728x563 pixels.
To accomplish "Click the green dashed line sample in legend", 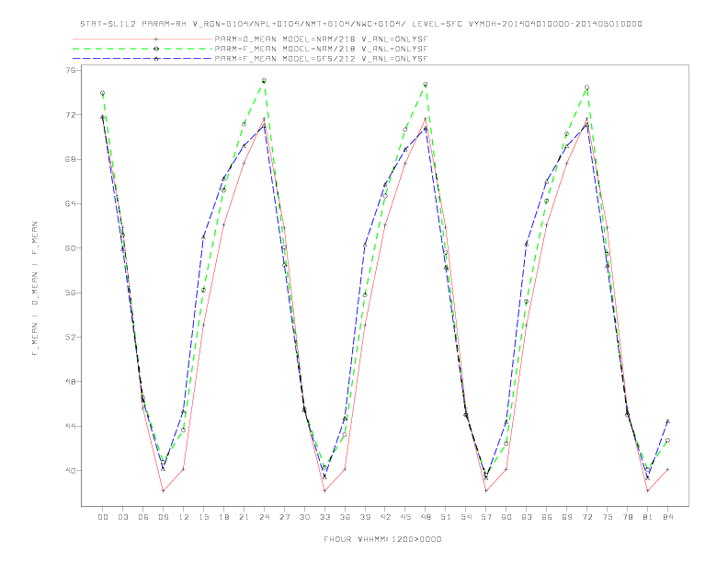I will click(142, 49).
